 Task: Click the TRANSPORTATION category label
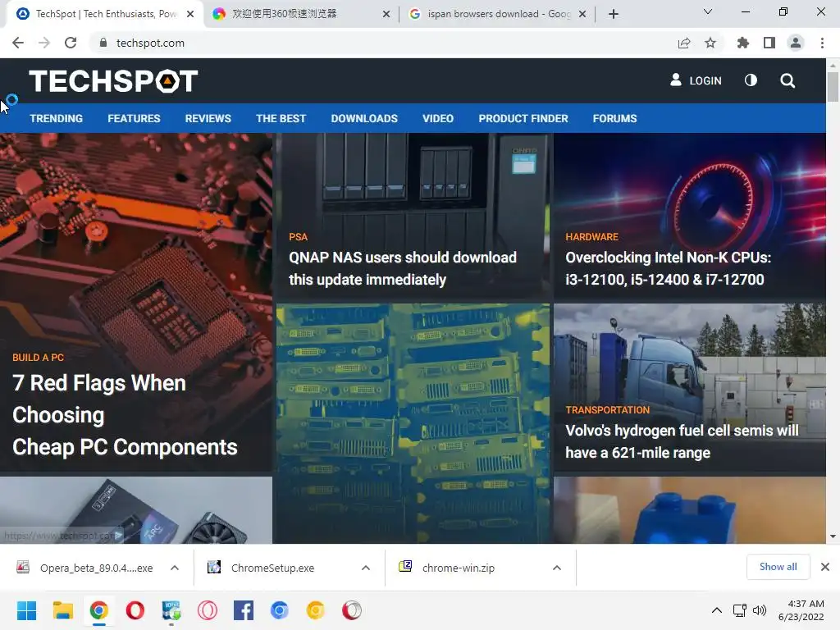point(608,410)
